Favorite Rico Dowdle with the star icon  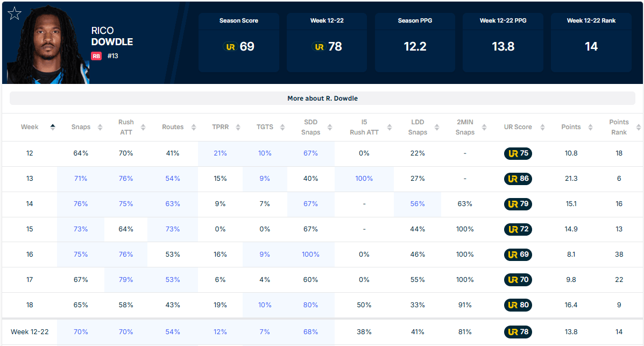[15, 13]
